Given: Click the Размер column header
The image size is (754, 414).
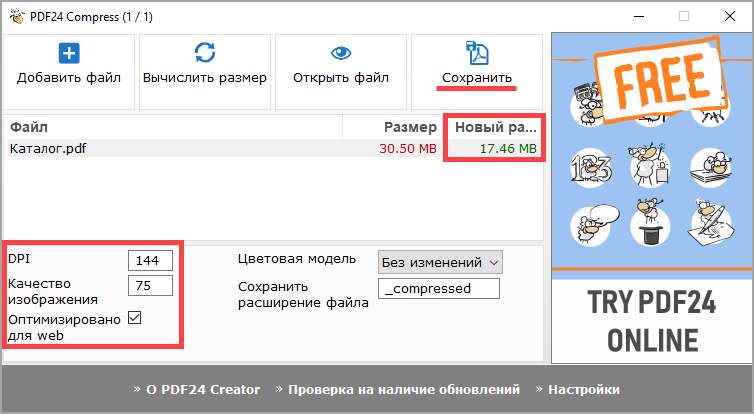Looking at the screenshot, I should coord(410,127).
